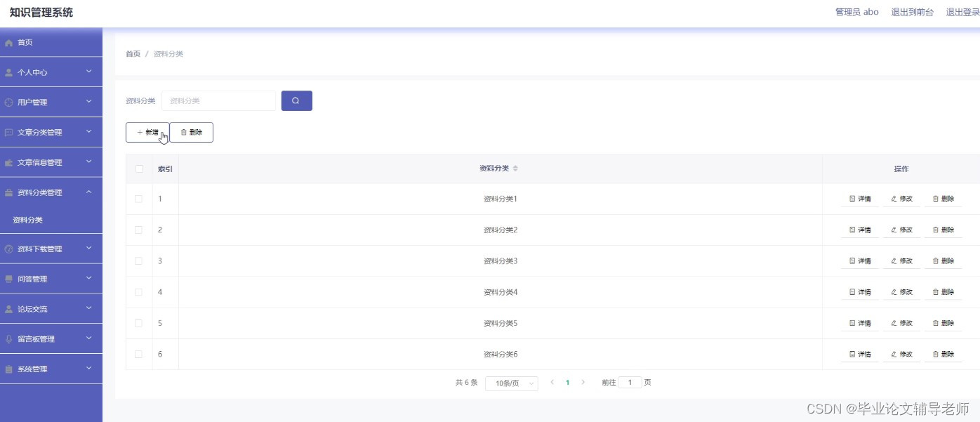Check the box for row 资料分类3

click(139, 261)
